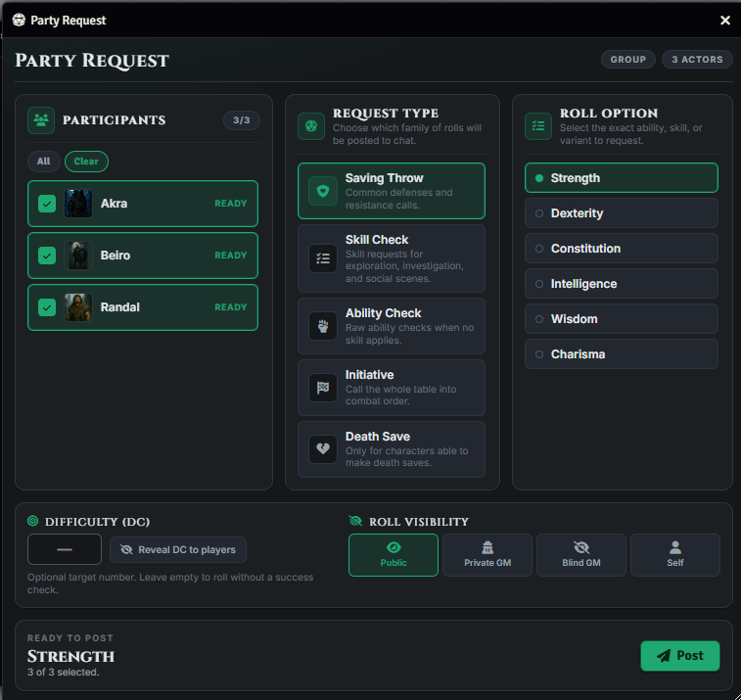The height and width of the screenshot is (700, 741).
Task: Select the Charisma roll option
Action: click(622, 354)
